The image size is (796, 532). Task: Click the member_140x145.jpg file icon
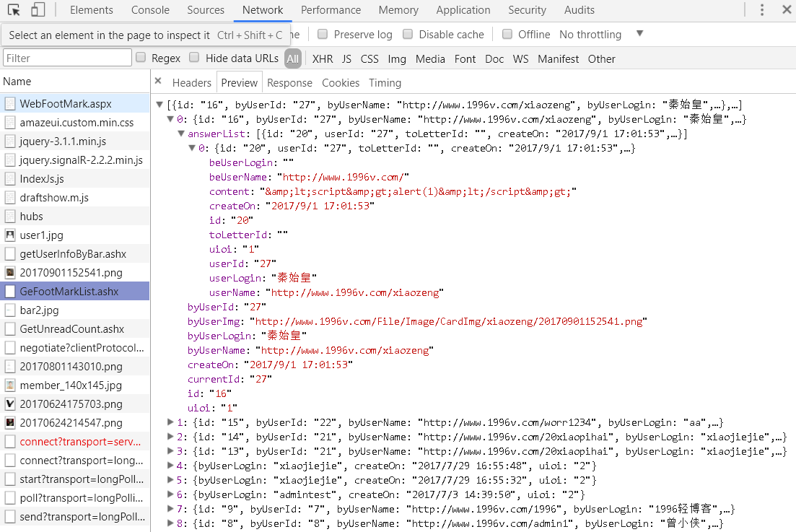pyautogui.click(x=10, y=385)
